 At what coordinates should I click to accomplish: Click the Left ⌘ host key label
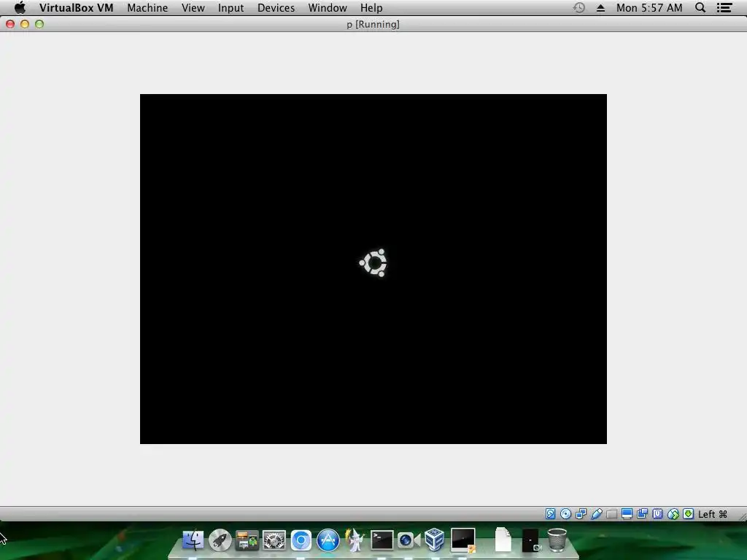tap(713, 514)
